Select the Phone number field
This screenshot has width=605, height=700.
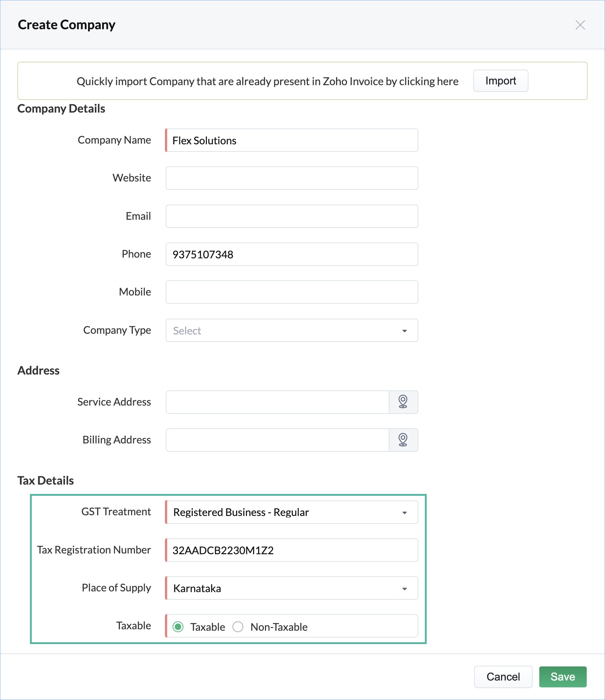point(292,254)
